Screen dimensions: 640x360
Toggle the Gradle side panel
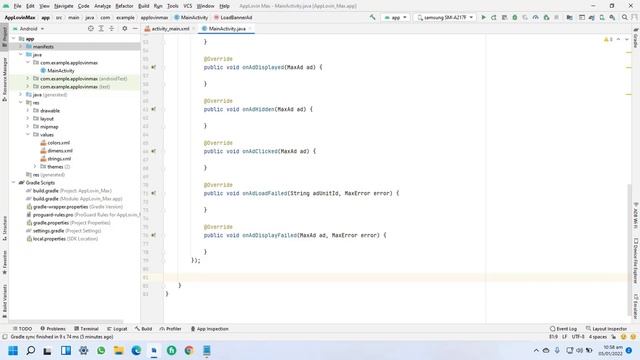636,38
